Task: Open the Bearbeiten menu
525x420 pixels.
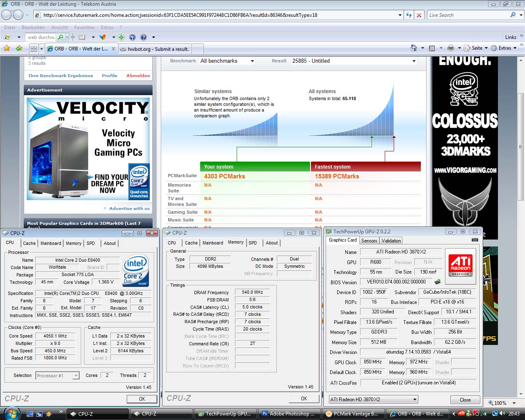Action: pyautogui.click(x=33, y=27)
